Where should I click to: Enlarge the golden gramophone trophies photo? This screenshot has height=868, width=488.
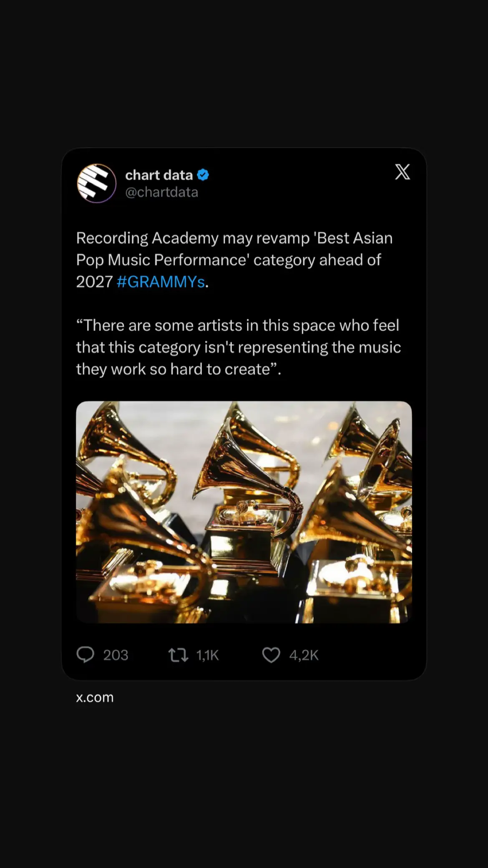[244, 512]
